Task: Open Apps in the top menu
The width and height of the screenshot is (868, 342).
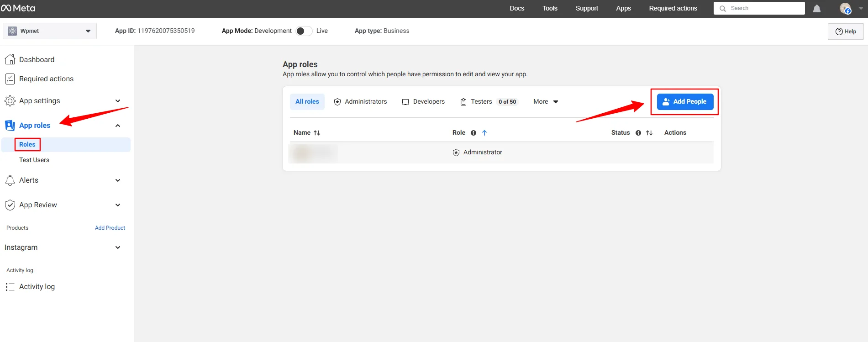Action: (x=623, y=8)
